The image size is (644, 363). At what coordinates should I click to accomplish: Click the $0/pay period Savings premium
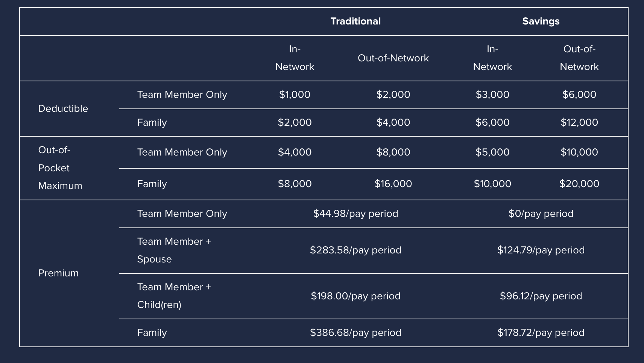pos(541,214)
